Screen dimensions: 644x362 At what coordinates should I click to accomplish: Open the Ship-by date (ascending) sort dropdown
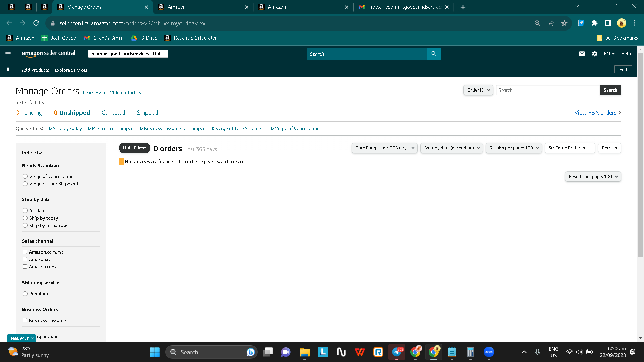(451, 148)
